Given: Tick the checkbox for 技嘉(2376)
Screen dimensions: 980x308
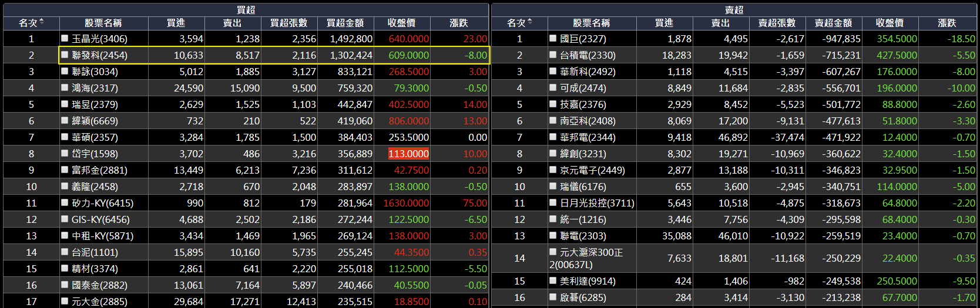Looking at the screenshot, I should pos(553,104).
